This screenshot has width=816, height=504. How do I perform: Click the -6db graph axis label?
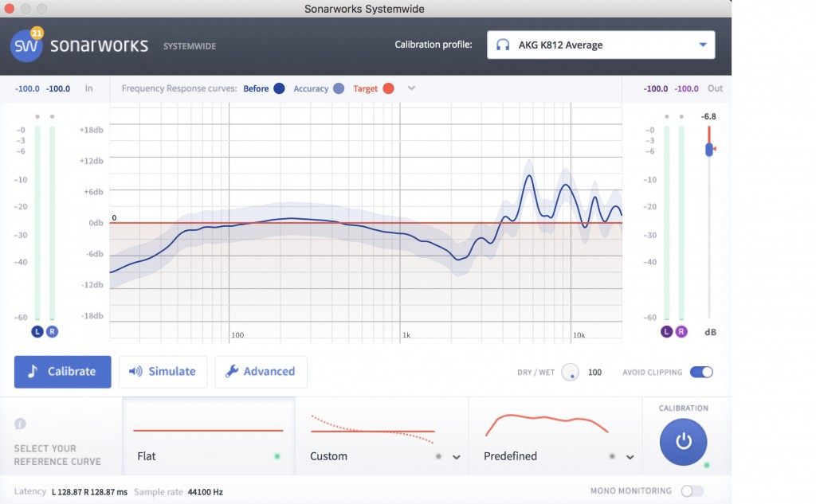pyautogui.click(x=94, y=254)
